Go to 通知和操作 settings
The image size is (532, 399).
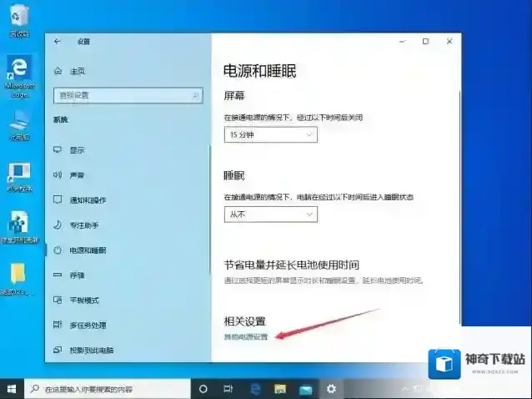tap(88, 200)
